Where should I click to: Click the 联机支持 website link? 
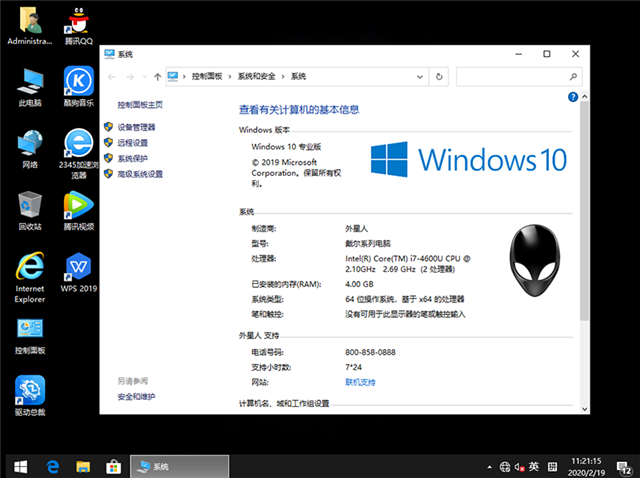point(360,382)
